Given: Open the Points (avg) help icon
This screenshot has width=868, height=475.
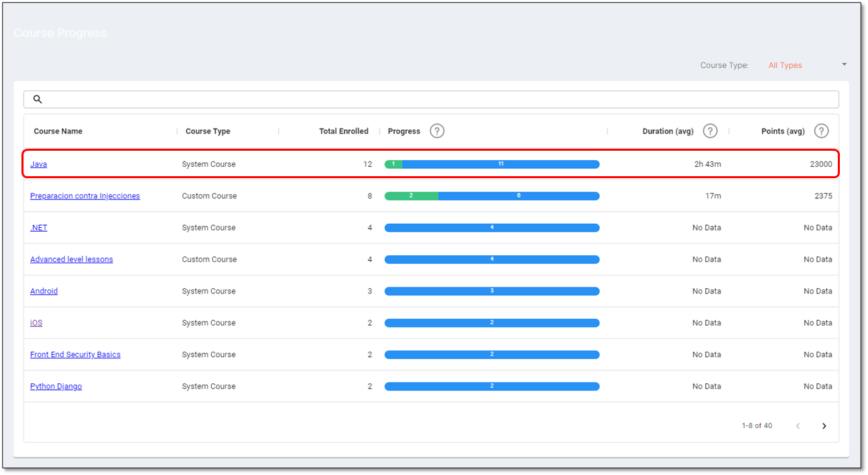Looking at the screenshot, I should [x=821, y=131].
